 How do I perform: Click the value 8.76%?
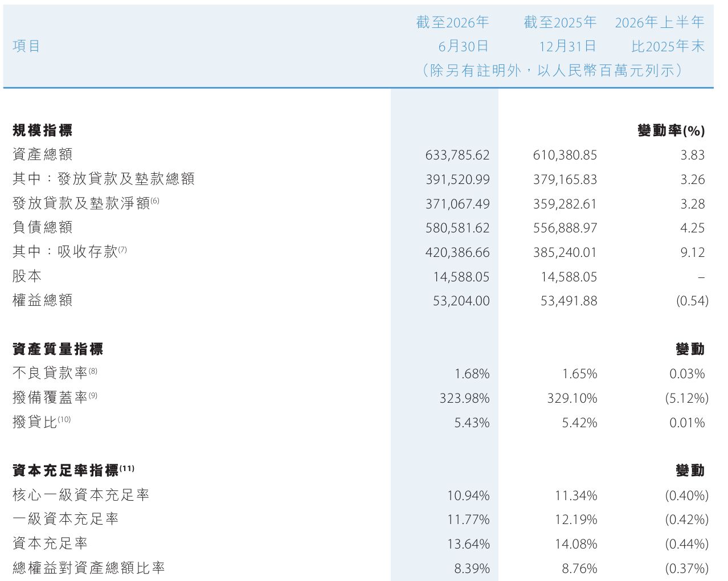click(x=579, y=568)
